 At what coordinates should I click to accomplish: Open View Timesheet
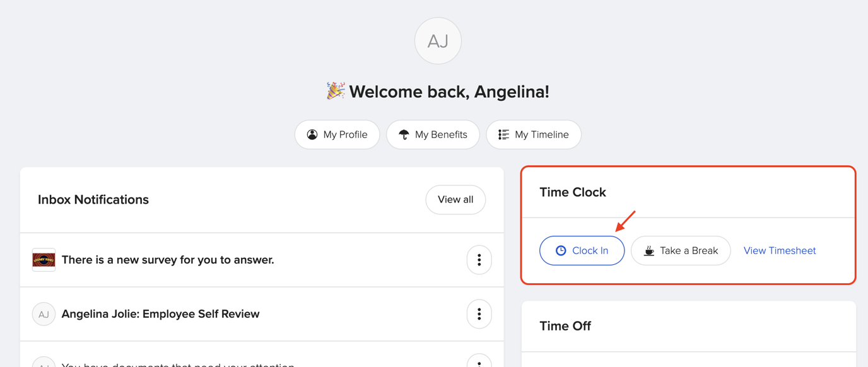(x=779, y=250)
